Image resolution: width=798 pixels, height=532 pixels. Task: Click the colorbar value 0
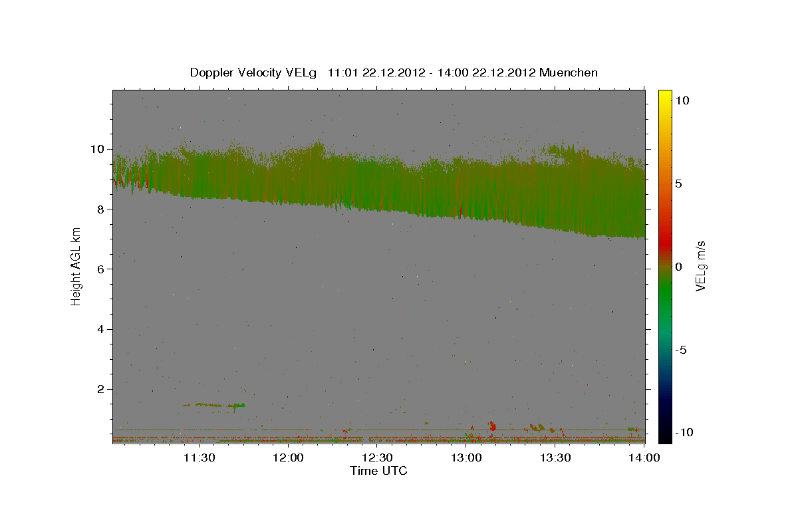tap(679, 266)
